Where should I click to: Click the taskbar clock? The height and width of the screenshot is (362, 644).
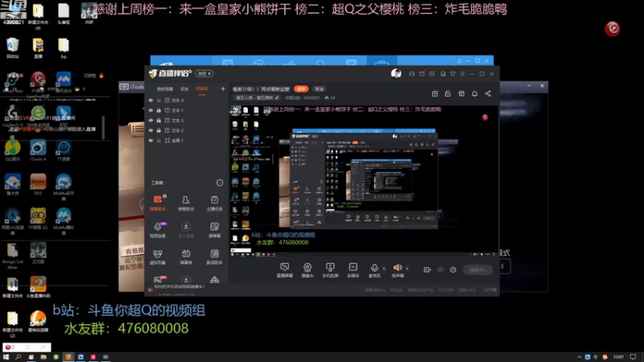coord(618,357)
